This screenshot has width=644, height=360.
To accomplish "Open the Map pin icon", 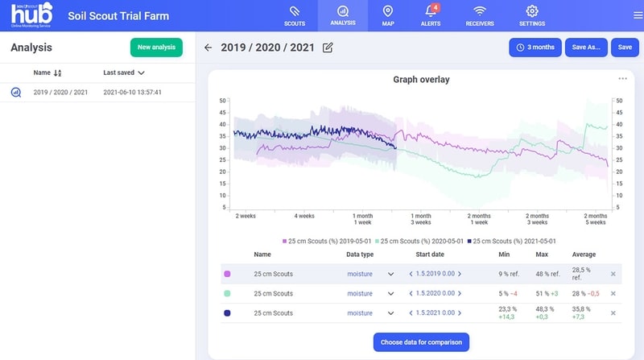I will point(388,11).
